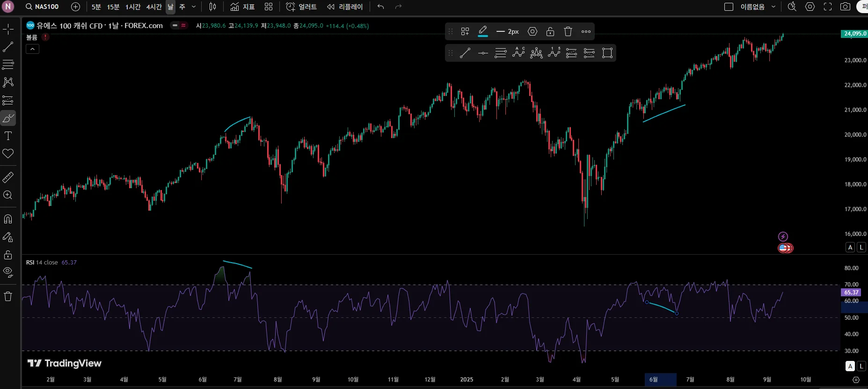Create an 얼러트 alert

tap(302, 7)
